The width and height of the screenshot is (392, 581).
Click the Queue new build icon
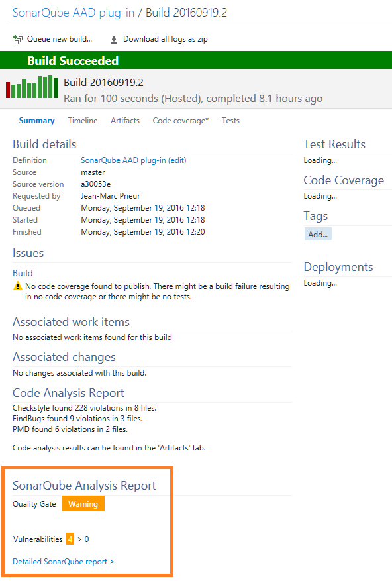pyautogui.click(x=17, y=39)
